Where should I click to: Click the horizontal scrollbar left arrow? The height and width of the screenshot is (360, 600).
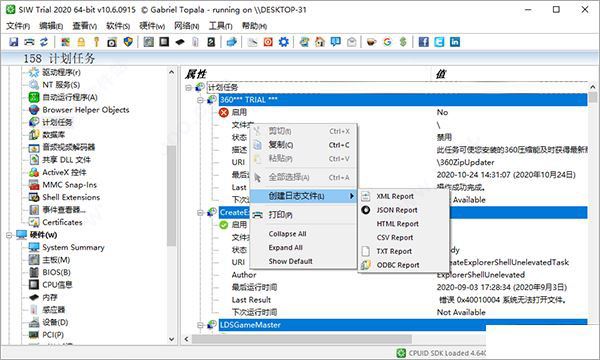click(186, 339)
